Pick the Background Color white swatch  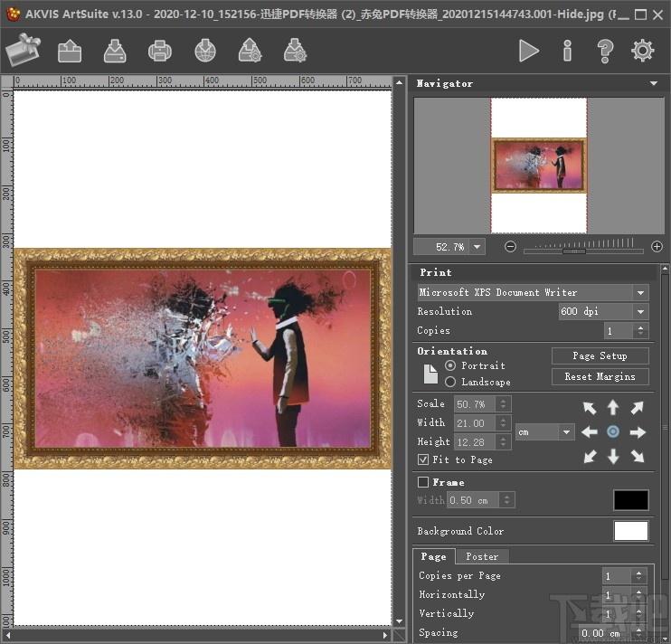click(631, 531)
